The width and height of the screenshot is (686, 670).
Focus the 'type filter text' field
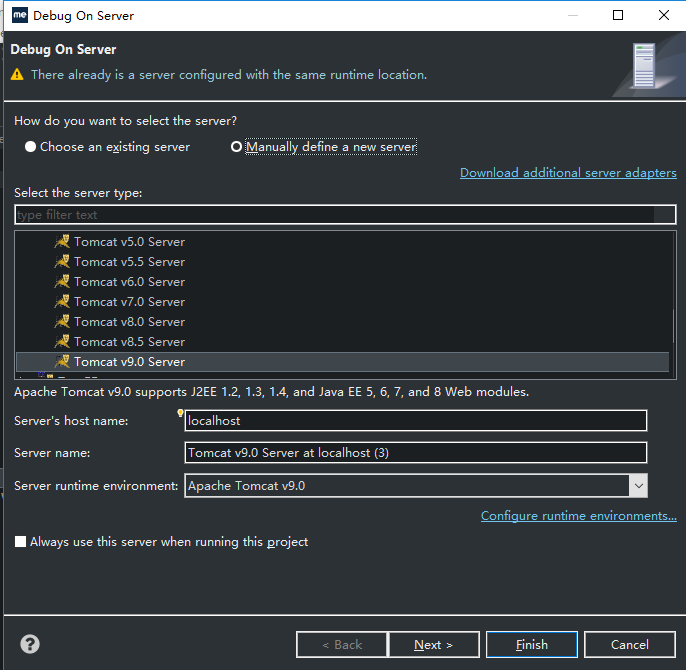[345, 215]
